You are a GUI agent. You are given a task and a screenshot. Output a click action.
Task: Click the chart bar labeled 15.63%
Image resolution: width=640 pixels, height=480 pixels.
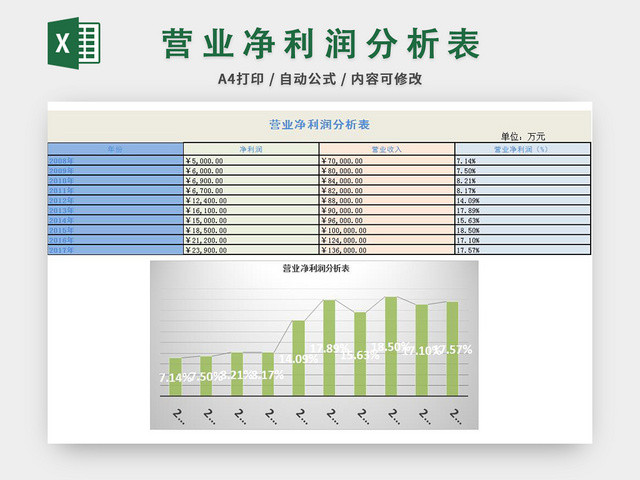[x=360, y=354]
